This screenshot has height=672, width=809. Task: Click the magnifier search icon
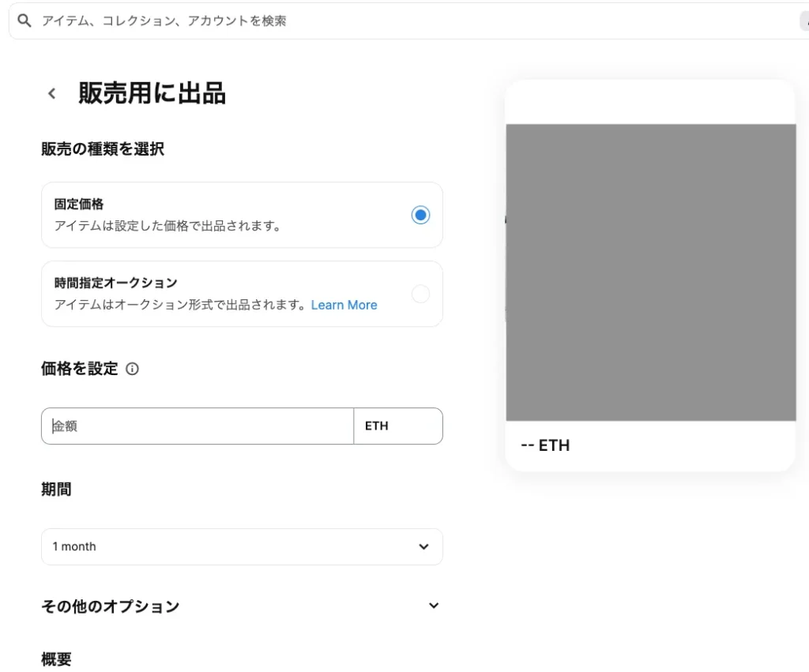pyautogui.click(x=24, y=21)
